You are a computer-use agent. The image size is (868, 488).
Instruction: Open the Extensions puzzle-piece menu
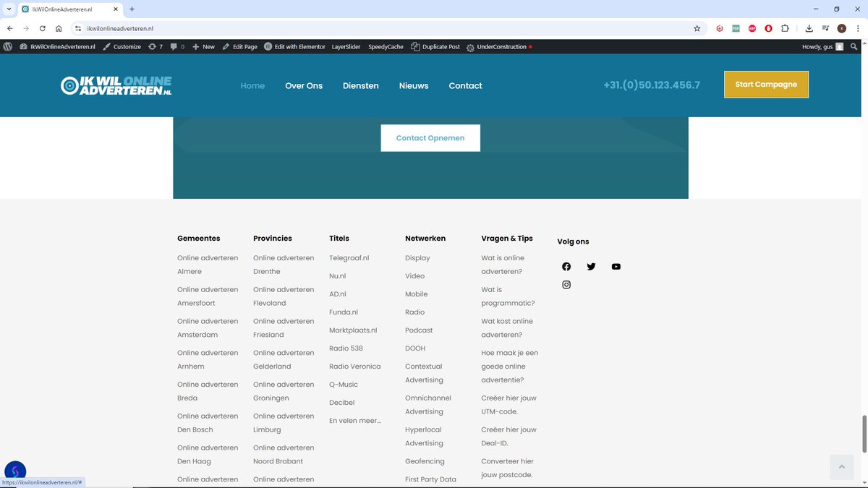(785, 28)
